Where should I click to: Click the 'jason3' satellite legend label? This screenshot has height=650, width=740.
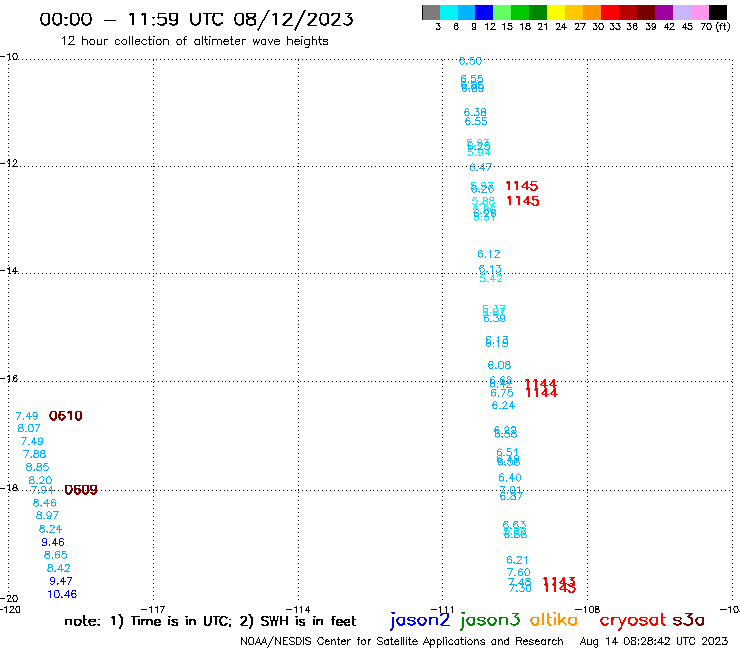[489, 620]
